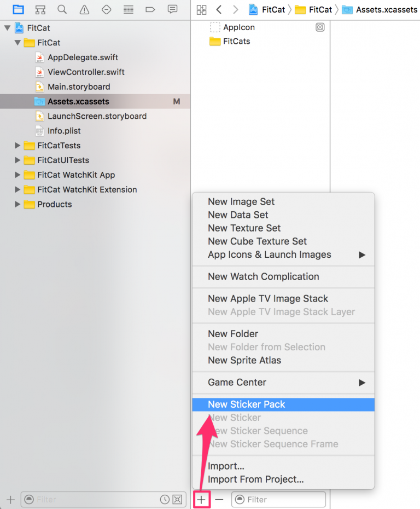Go back with the editor's left chevron

tap(219, 9)
